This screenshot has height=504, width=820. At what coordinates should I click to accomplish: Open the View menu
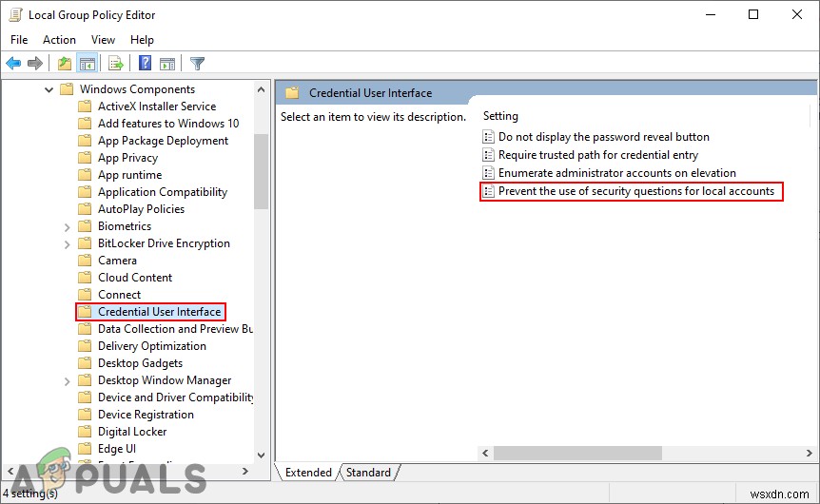tap(103, 40)
